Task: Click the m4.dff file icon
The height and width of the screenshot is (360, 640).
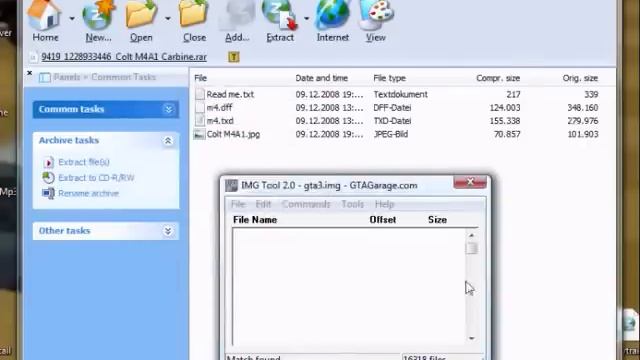Action: point(200,108)
